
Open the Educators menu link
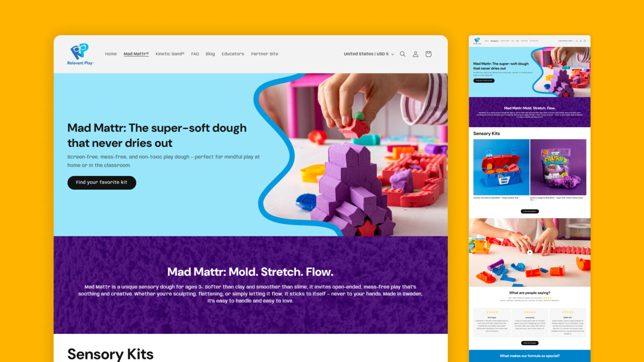(233, 54)
